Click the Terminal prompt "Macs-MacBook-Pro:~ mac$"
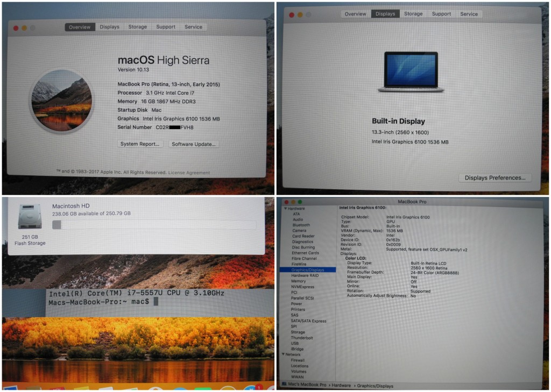 tap(99, 302)
